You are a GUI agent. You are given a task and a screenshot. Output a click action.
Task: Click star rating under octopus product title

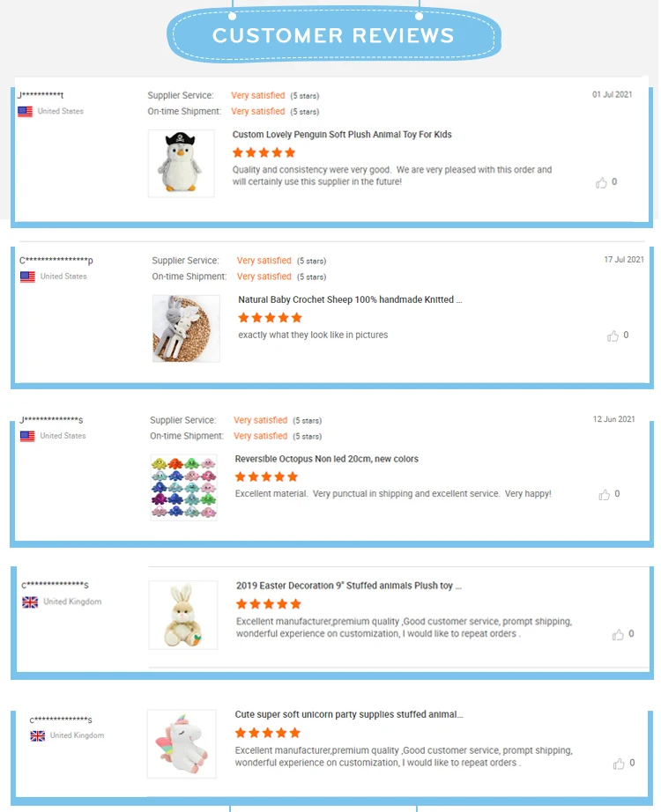click(x=266, y=476)
